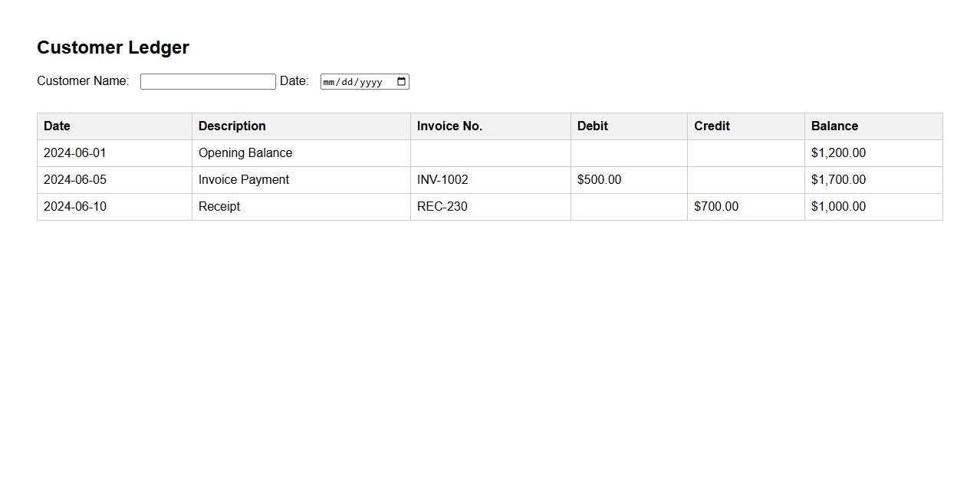Select the Description column header
Screen dimensions: 980x498
232,126
